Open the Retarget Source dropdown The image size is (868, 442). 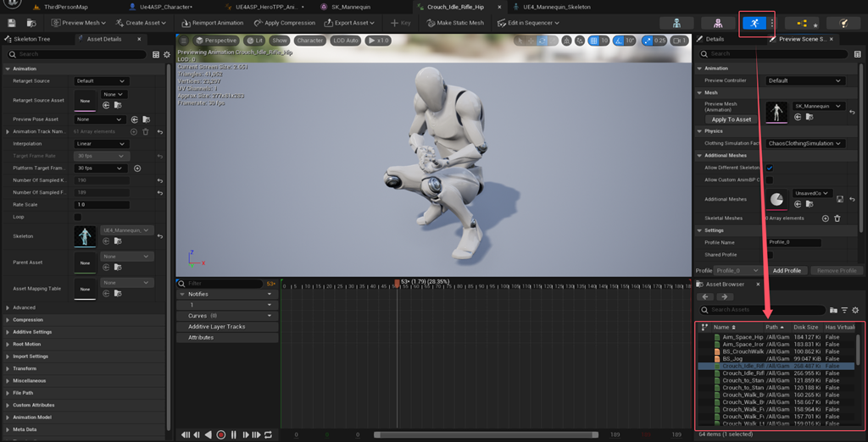tap(102, 80)
